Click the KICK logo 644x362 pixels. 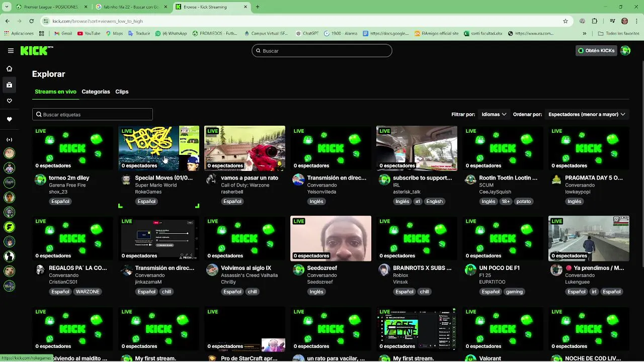click(36, 50)
